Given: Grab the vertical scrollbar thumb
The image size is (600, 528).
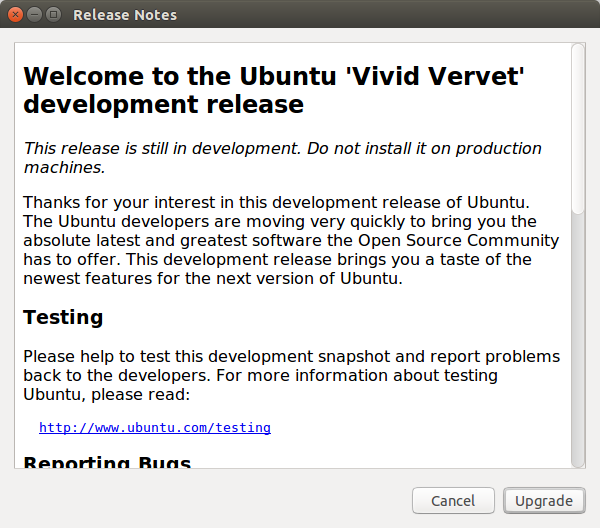Looking at the screenshot, I should click(578, 129).
